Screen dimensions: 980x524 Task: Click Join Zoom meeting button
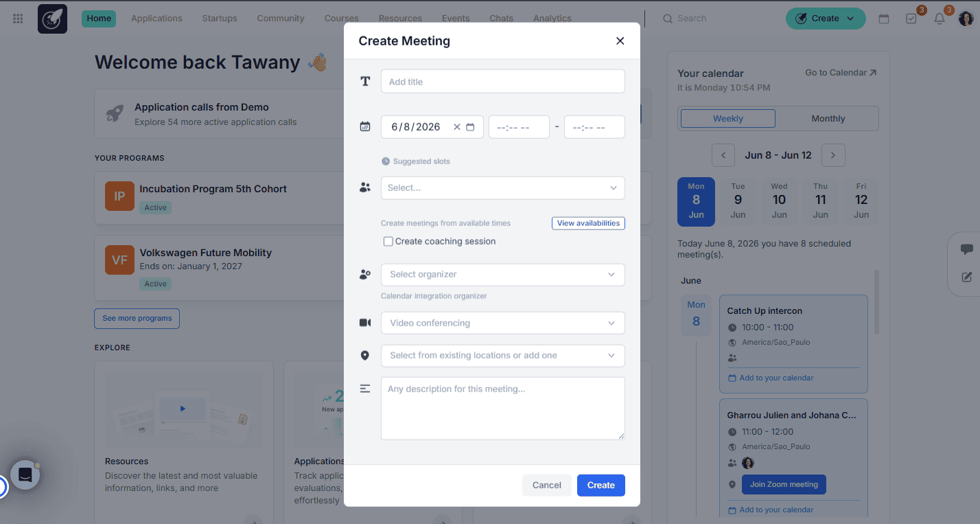pyautogui.click(x=784, y=484)
